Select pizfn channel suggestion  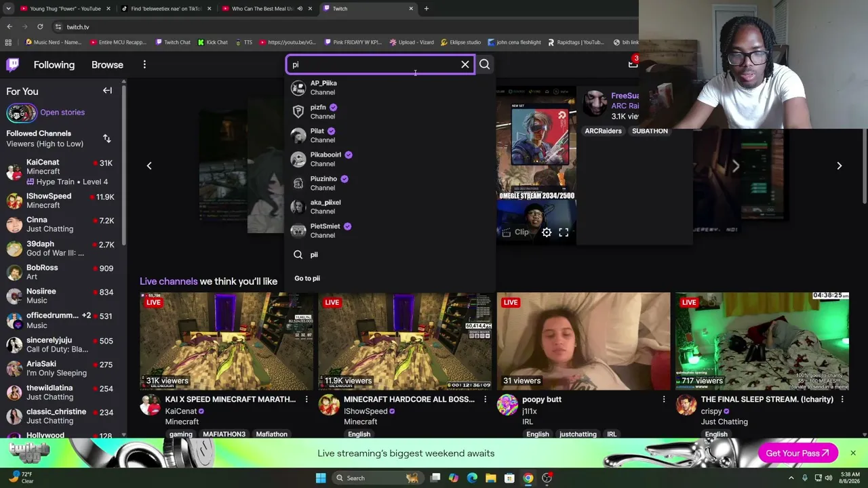click(390, 112)
